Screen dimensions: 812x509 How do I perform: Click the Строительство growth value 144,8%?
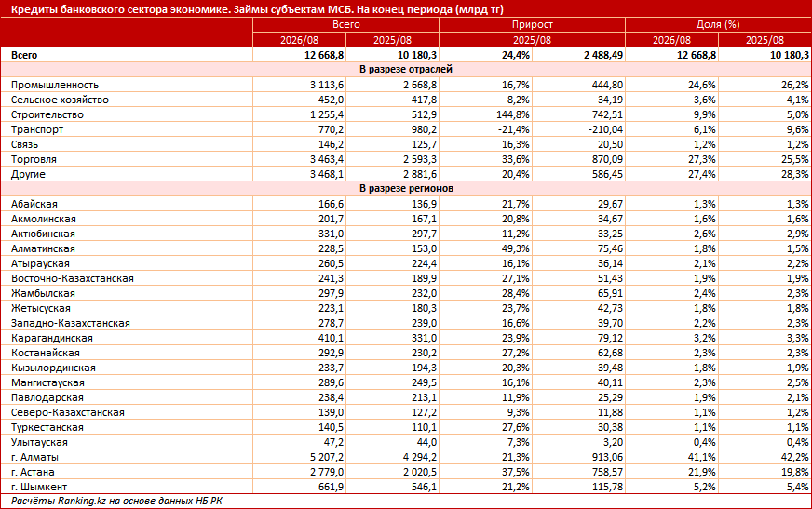513,114
